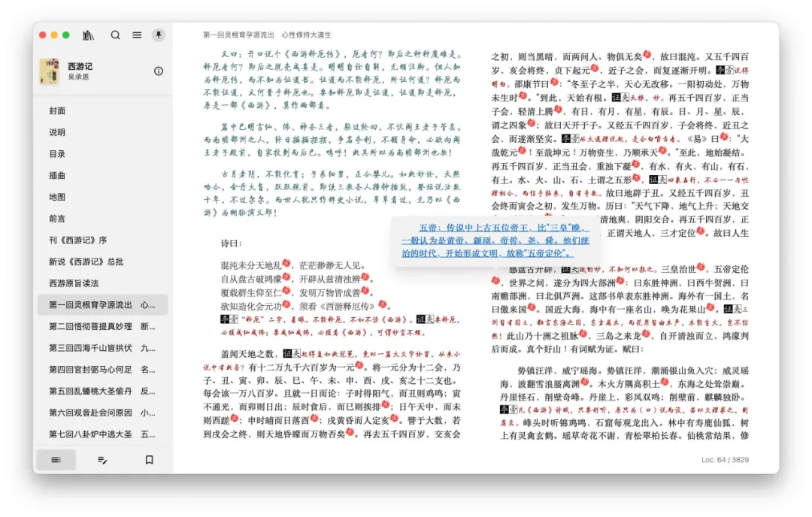Toggle the pin sidebar icon

point(159,35)
